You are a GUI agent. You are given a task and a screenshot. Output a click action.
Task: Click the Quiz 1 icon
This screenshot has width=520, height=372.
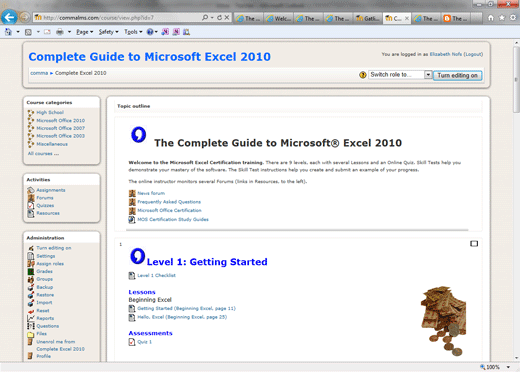132,342
